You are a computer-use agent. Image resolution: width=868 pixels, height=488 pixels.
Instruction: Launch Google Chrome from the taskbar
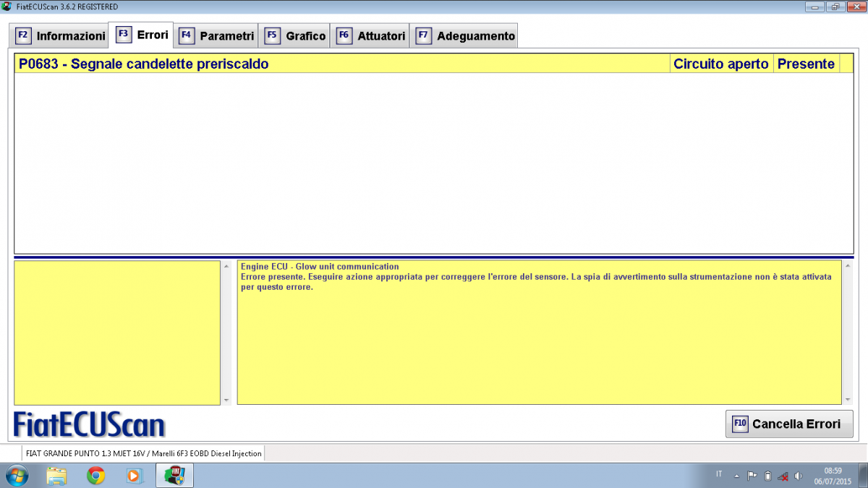tap(95, 475)
